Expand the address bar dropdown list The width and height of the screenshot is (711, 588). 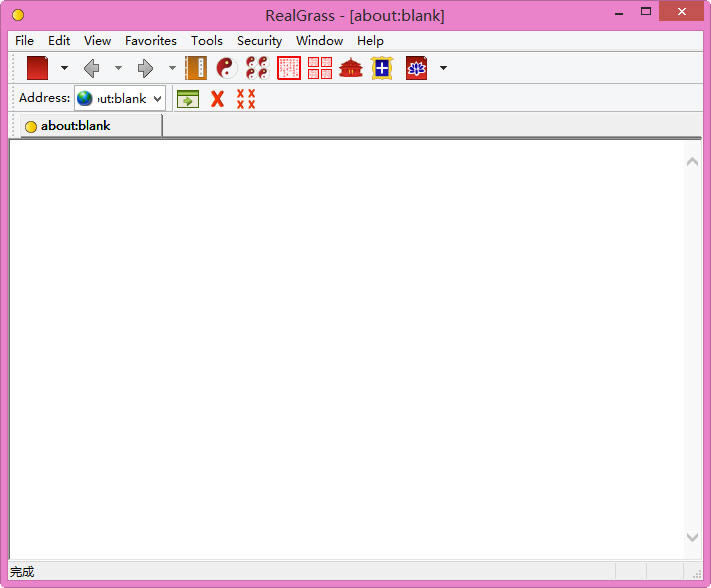tap(157, 99)
